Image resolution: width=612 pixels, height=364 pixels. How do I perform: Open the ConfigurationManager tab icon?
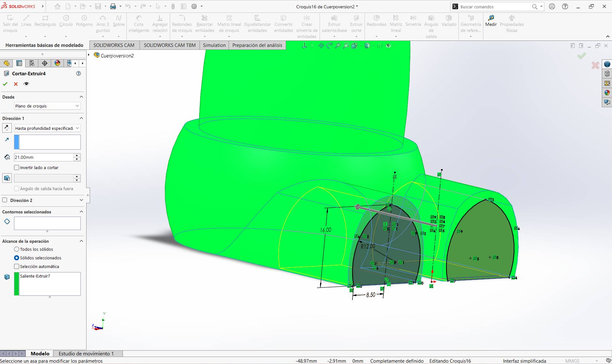point(32,63)
